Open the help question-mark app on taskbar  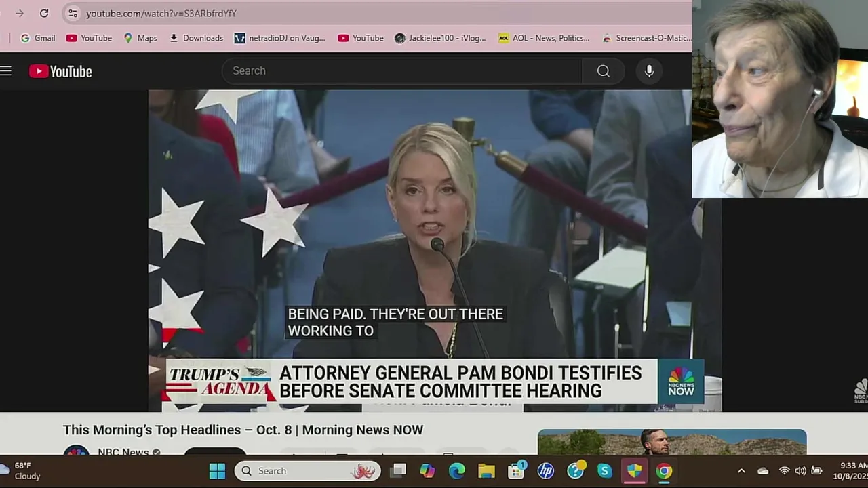575,470
